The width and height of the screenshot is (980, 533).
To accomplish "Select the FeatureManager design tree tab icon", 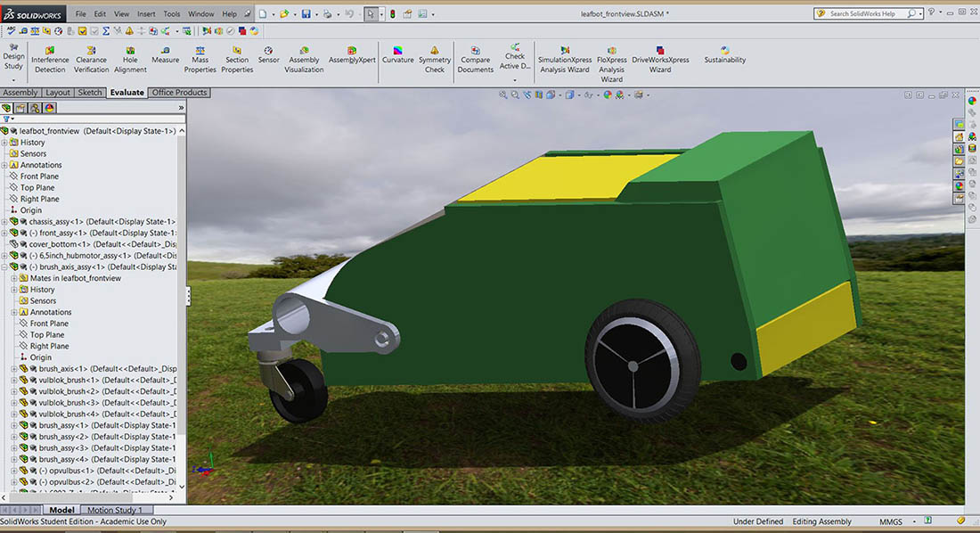I will (7, 108).
